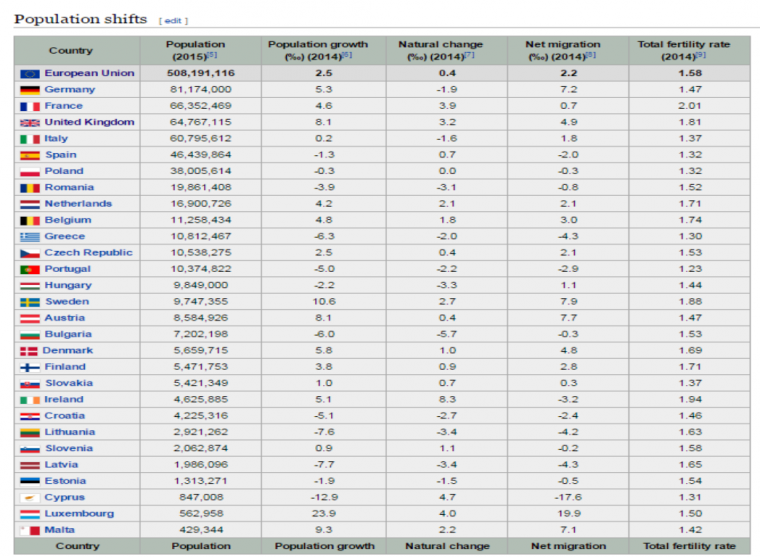Open the citation superscript on Population (2015) header
This screenshot has height=557, width=760.
click(x=212, y=55)
